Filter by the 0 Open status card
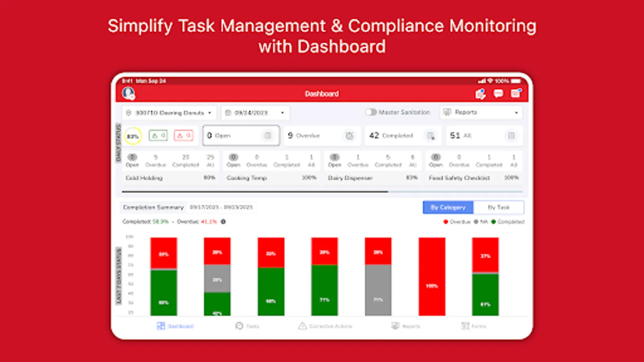Image resolution: width=644 pixels, height=362 pixels. [241, 136]
